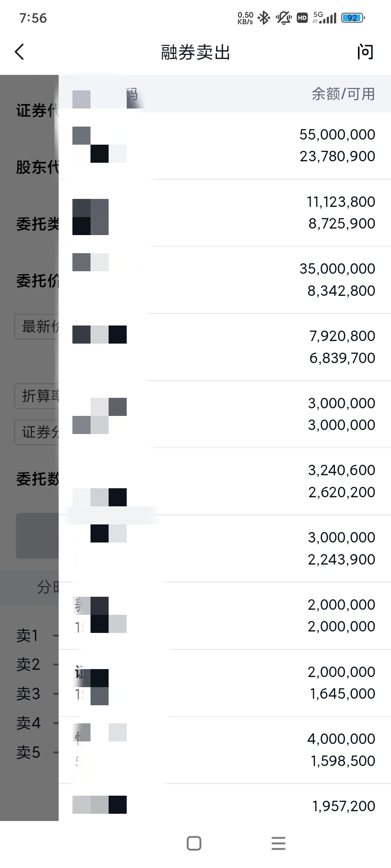
Task: Choose the row with available 1,645,000
Action: [x=225, y=683]
